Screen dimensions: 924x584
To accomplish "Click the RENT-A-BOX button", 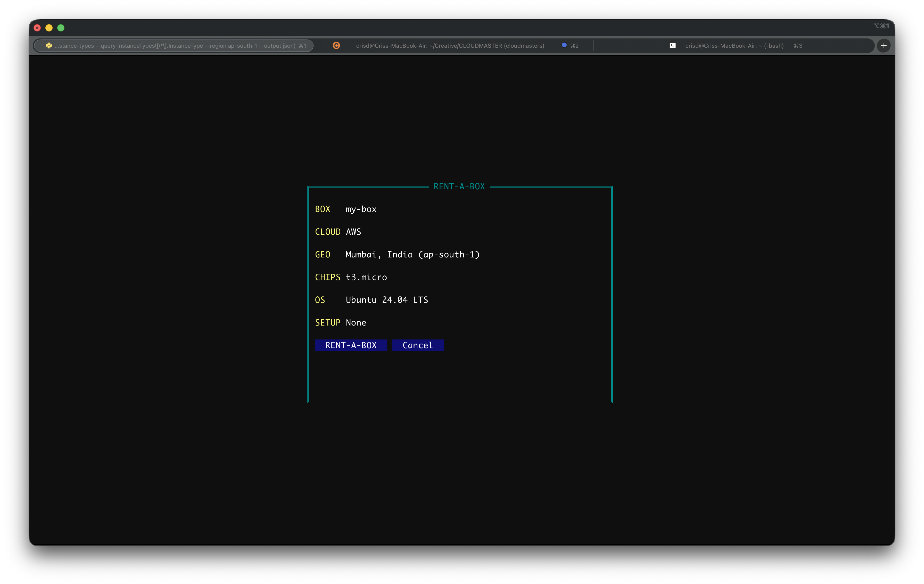I will pyautogui.click(x=351, y=345).
